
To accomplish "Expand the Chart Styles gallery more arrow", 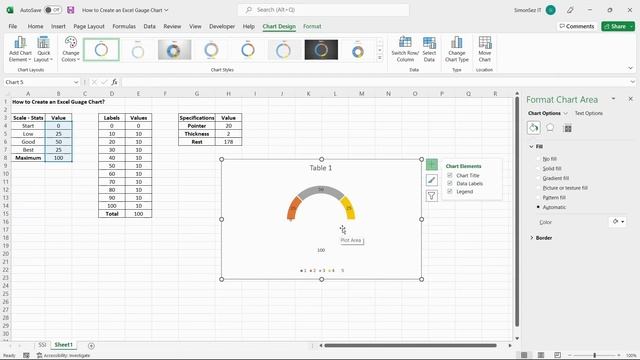I will pyautogui.click(x=380, y=58).
